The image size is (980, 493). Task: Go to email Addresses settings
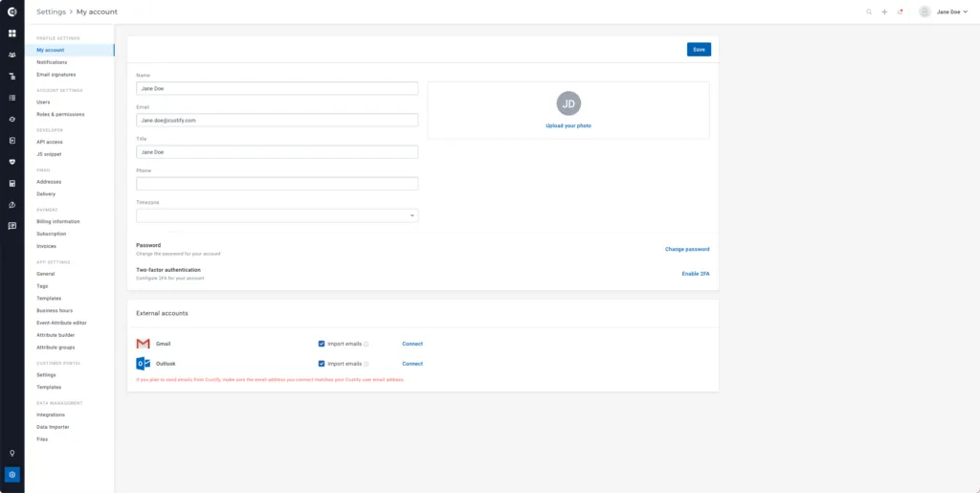[49, 182]
